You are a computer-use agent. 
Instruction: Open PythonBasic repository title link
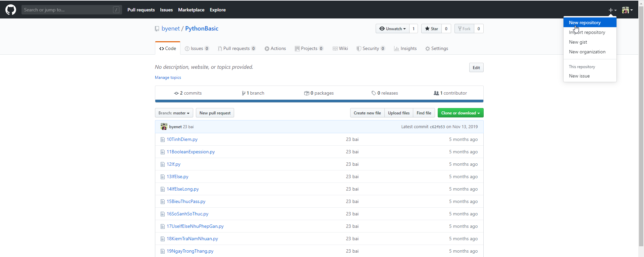tap(202, 29)
